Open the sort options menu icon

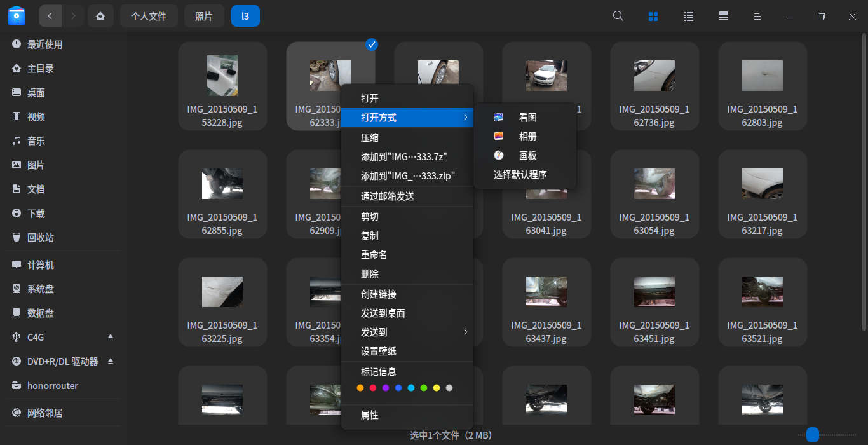[757, 16]
